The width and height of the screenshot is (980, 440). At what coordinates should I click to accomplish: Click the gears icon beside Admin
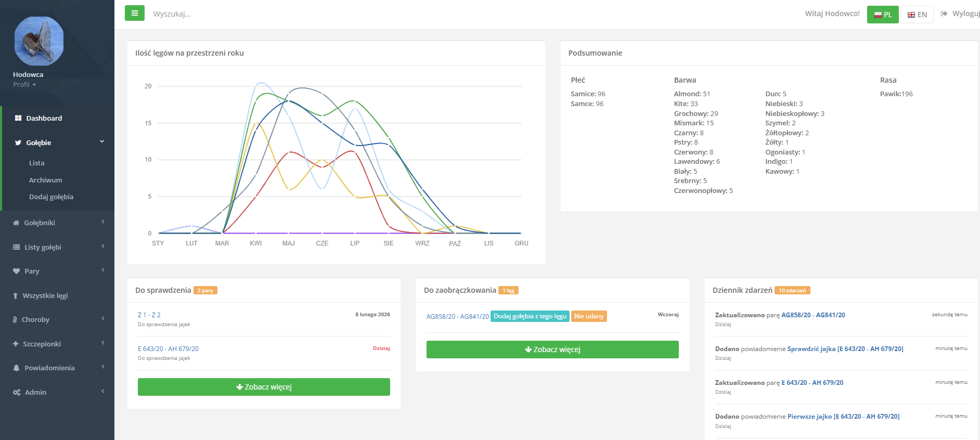point(17,392)
